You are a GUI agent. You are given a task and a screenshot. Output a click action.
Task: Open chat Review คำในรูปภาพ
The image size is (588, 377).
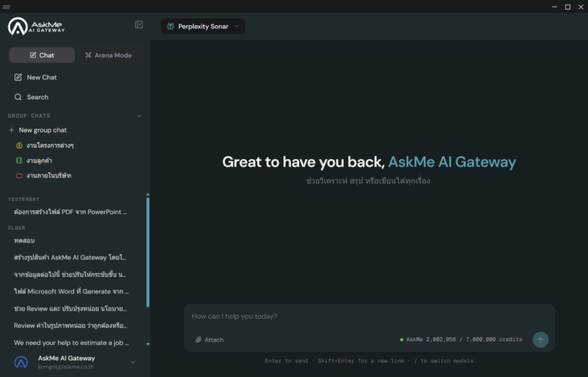70,326
